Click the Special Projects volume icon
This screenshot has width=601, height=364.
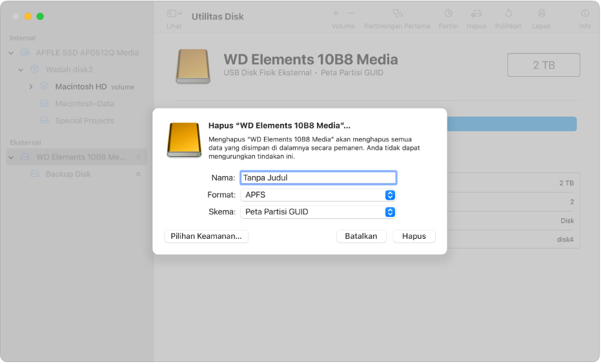[x=45, y=120]
